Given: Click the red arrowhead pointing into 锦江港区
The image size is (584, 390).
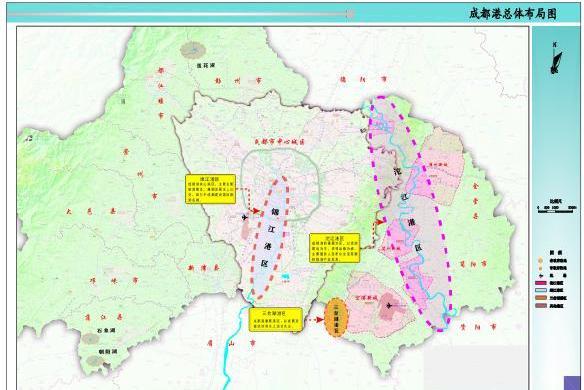Looking at the screenshot, I should point(255,211).
